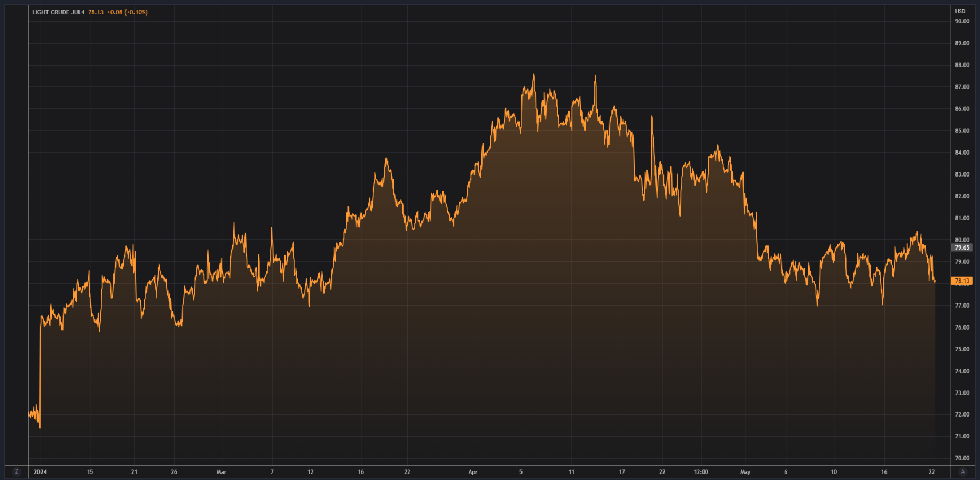The width and height of the screenshot is (980, 480).
Task: Click the orange 78.13 last price tag
Action: click(x=962, y=281)
